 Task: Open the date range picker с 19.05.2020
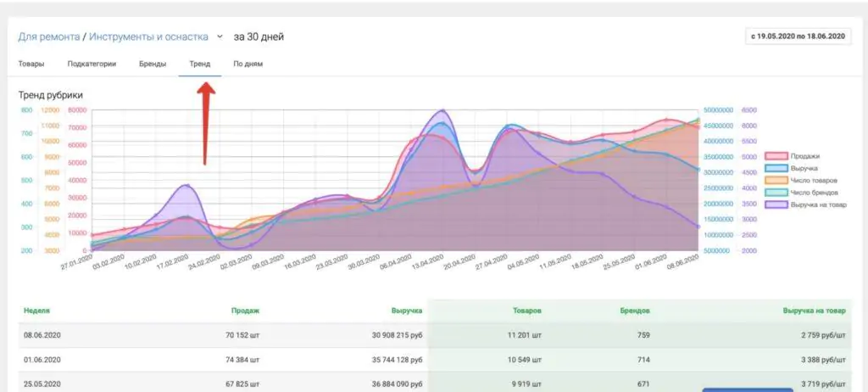(796, 36)
